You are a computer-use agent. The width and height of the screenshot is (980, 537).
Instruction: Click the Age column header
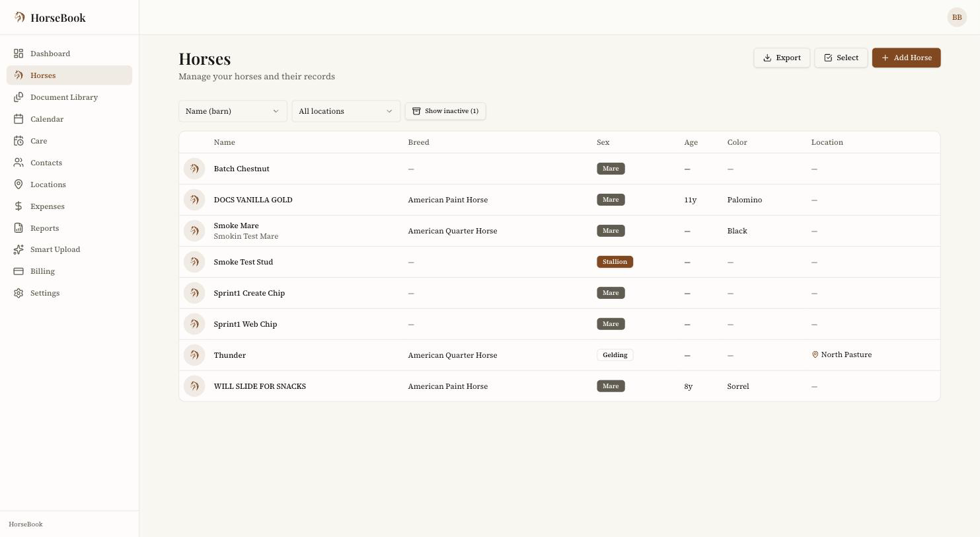click(691, 142)
